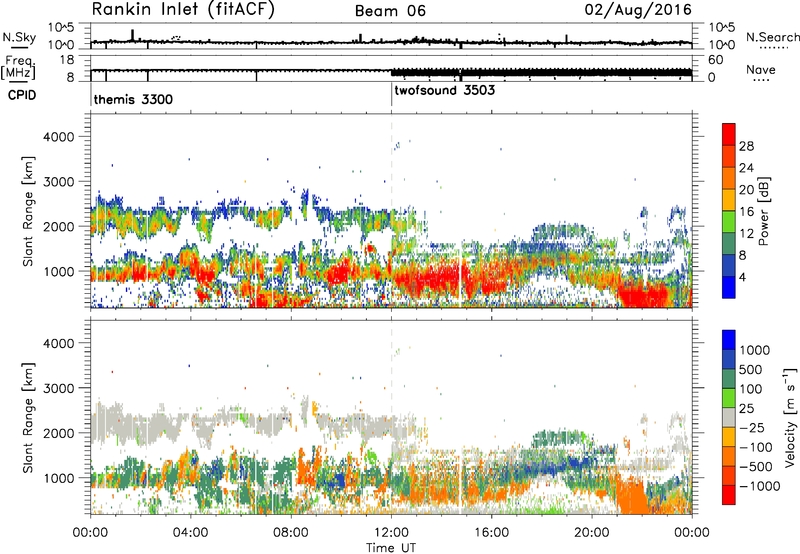Click the '60' tick on Nave axis
The height and width of the screenshot is (554, 800).
[715, 60]
